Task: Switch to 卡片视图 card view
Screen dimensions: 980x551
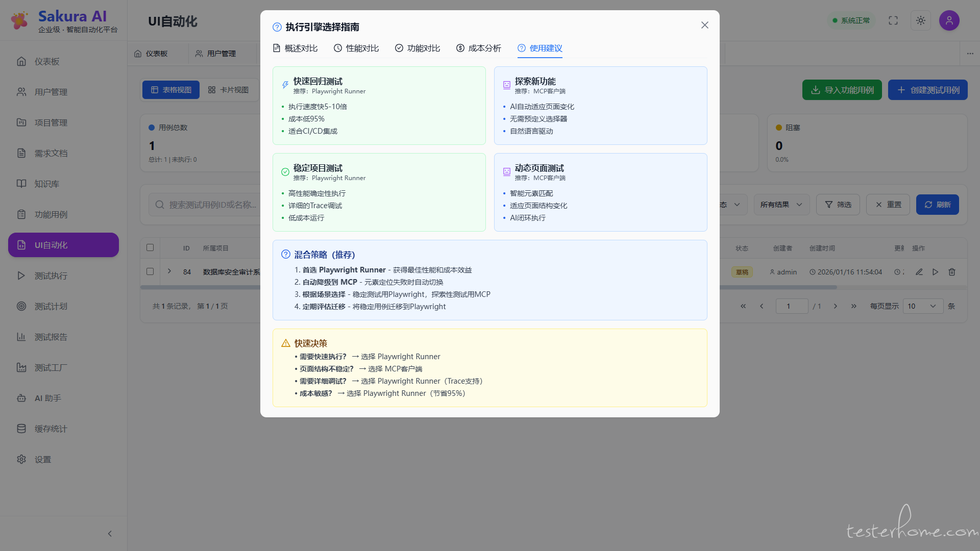Action: [228, 90]
